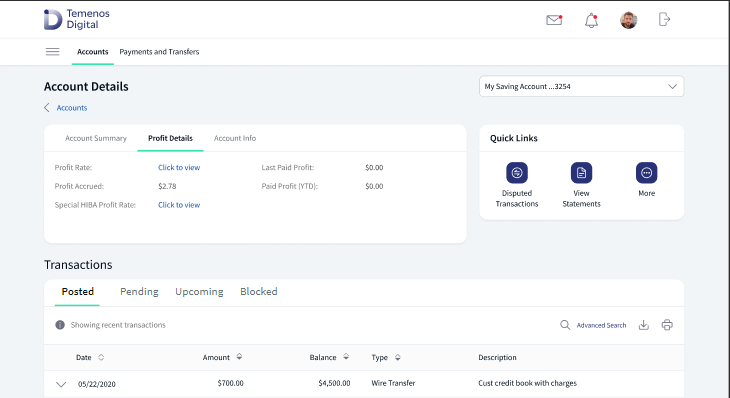Screen dimensions: 730x398
Task: Open the hamburger menu
Action: [x=53, y=52]
